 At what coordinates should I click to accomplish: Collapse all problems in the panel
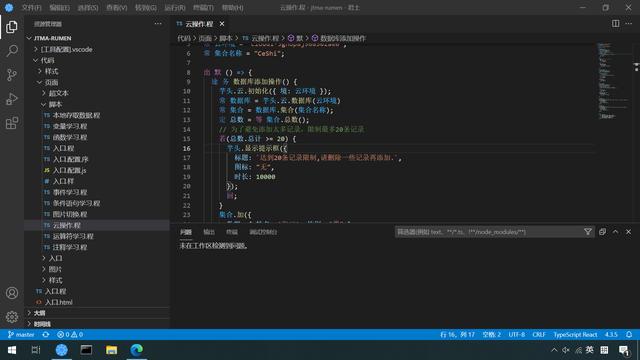point(602,232)
